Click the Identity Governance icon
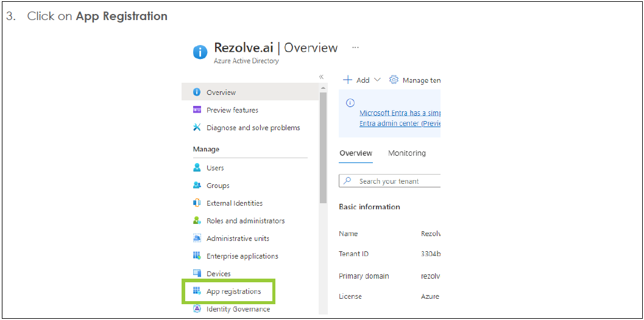Screen dimensions: 644x320 [197, 309]
